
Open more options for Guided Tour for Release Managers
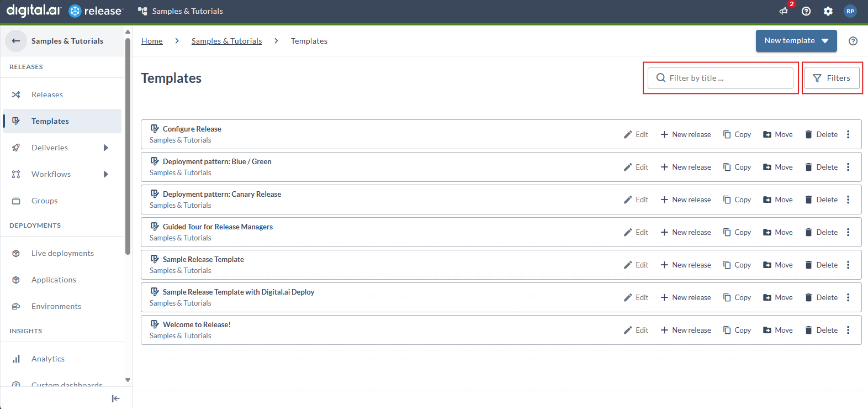coord(848,232)
